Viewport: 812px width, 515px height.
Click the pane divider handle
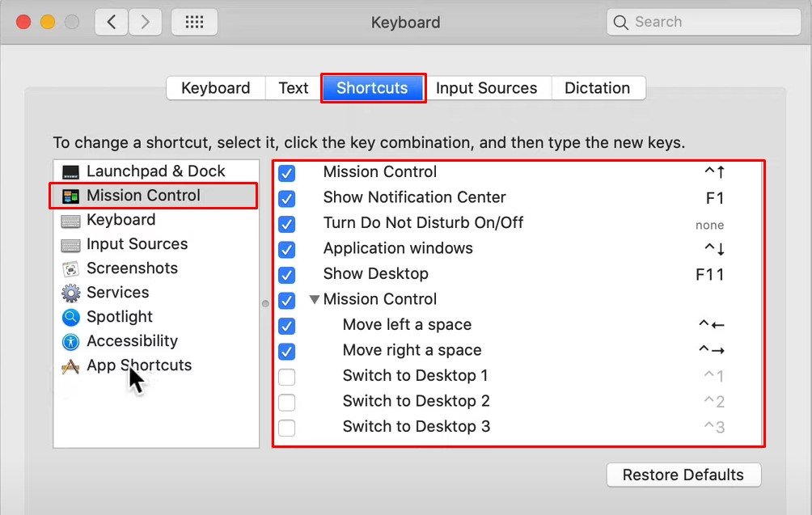(265, 304)
